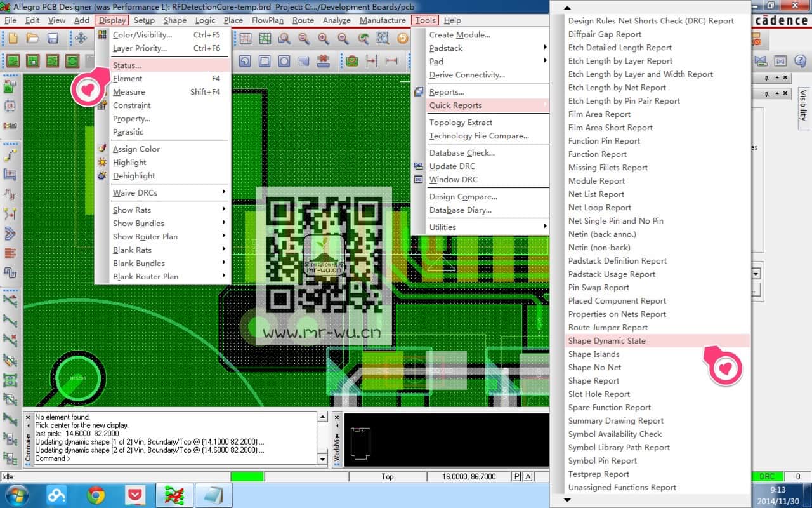Expand the Pad submenu arrow
Image resolution: width=812 pixels, height=508 pixels.
(545, 61)
